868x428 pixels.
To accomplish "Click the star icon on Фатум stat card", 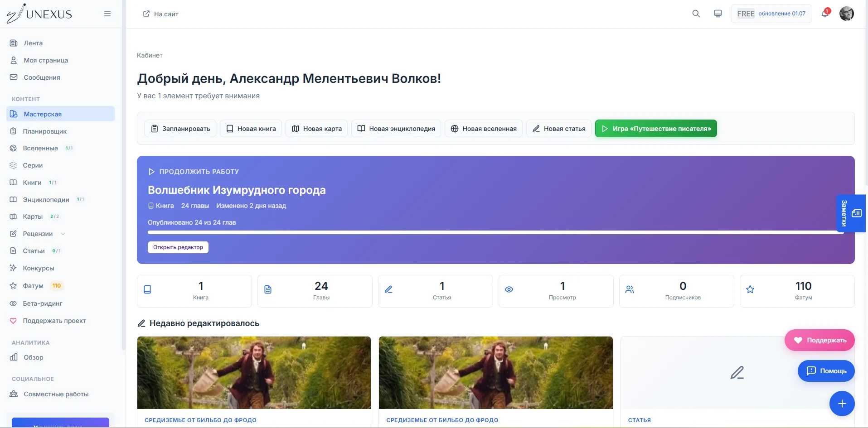I will [750, 289].
